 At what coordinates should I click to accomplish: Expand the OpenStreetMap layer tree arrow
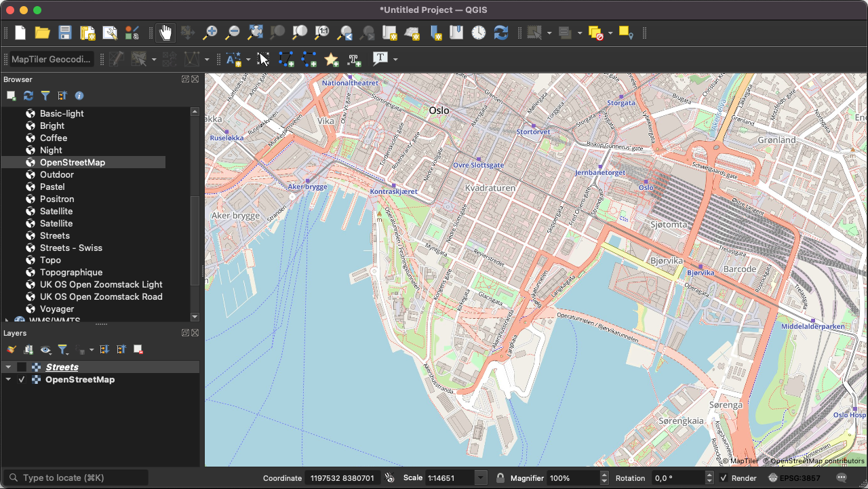point(8,380)
